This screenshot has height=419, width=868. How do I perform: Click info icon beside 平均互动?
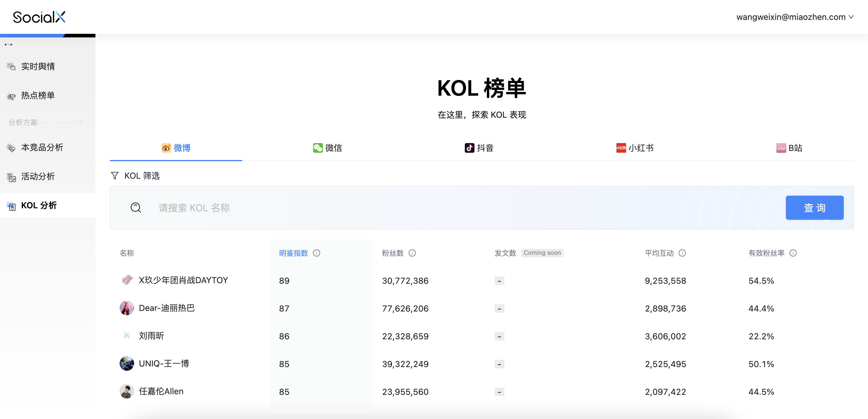[682, 253]
